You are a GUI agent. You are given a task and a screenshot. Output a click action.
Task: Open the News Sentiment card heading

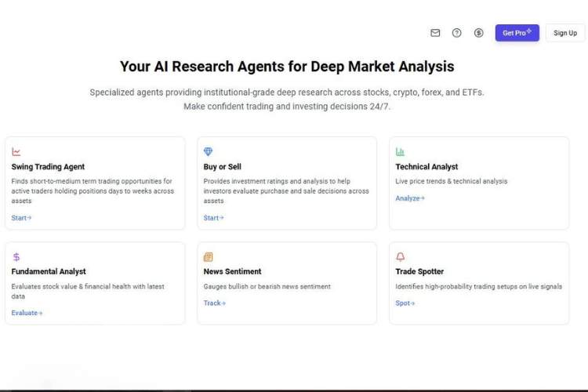232,271
